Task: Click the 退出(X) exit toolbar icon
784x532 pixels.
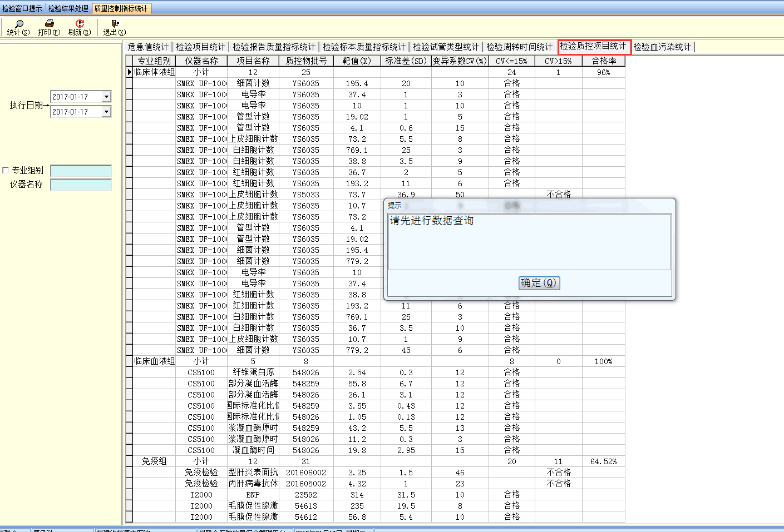Action: tap(115, 27)
